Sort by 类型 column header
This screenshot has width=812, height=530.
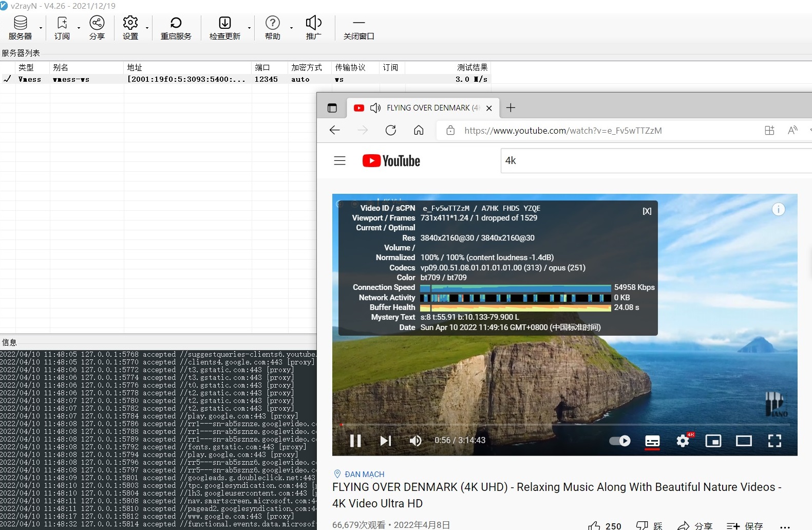pos(33,67)
